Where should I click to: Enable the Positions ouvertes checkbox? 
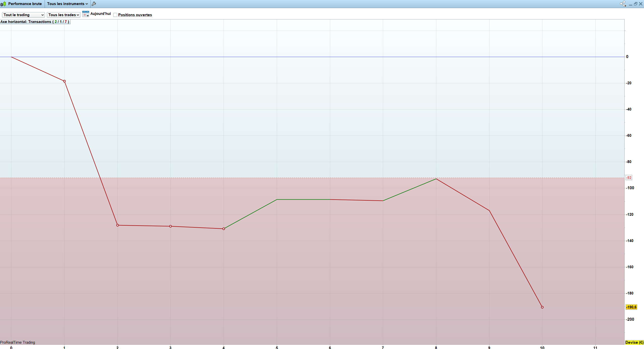(x=115, y=15)
